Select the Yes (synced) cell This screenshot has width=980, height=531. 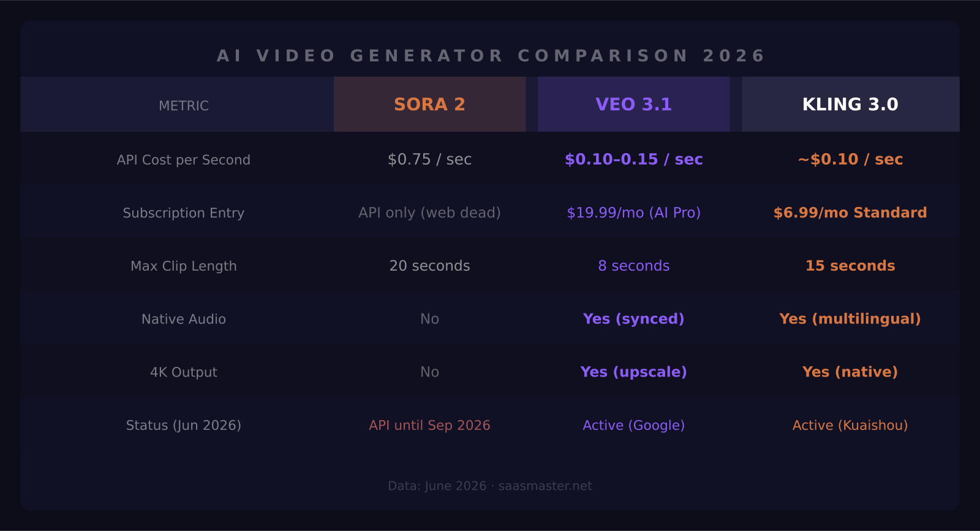pos(633,319)
